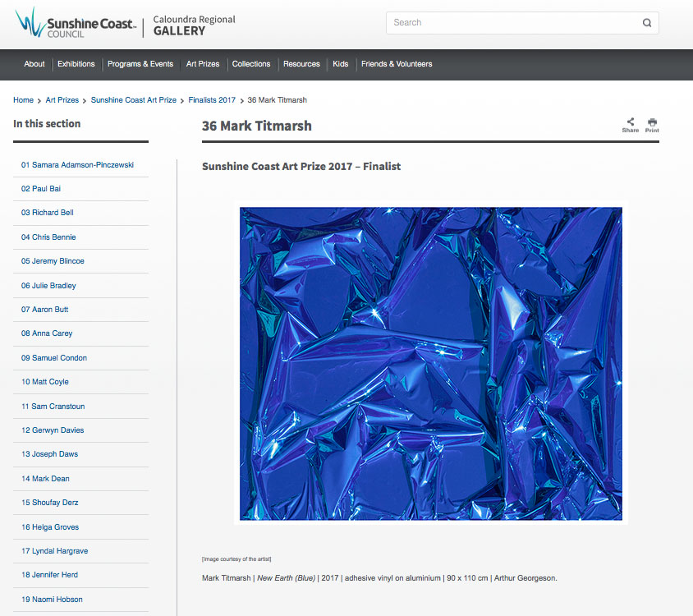Viewport: 693px width, 616px height.
Task: Click the blue New Earth artwork image
Action: [431, 363]
